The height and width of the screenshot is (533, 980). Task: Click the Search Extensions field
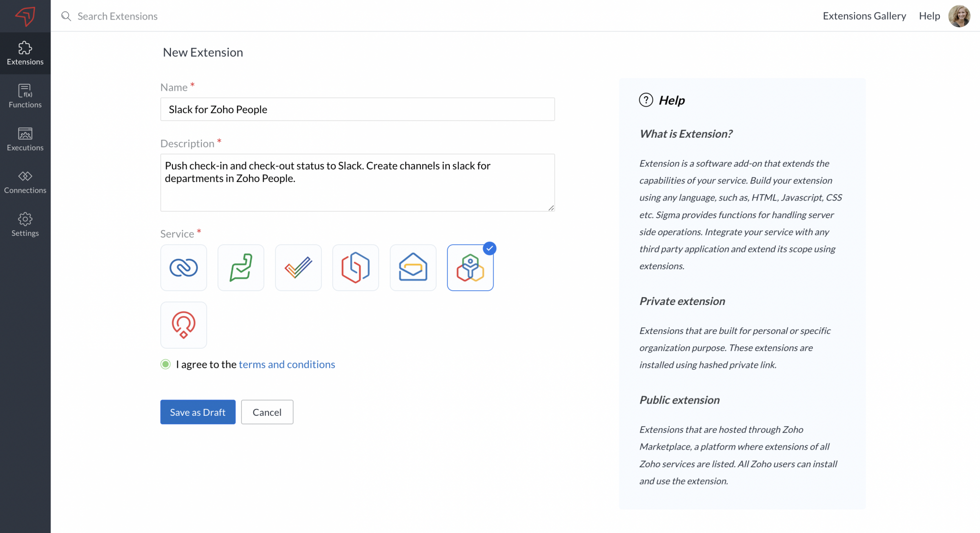click(118, 16)
